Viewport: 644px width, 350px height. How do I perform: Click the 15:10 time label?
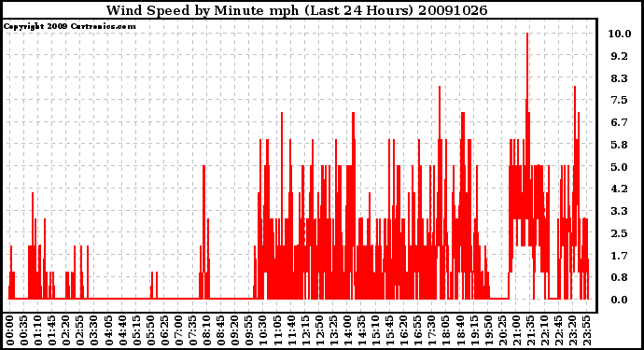(376, 330)
